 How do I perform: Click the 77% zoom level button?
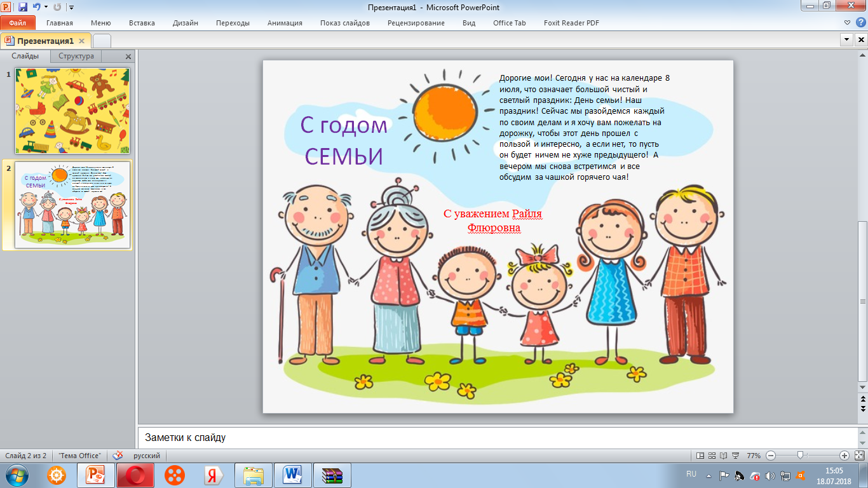[x=754, y=456]
